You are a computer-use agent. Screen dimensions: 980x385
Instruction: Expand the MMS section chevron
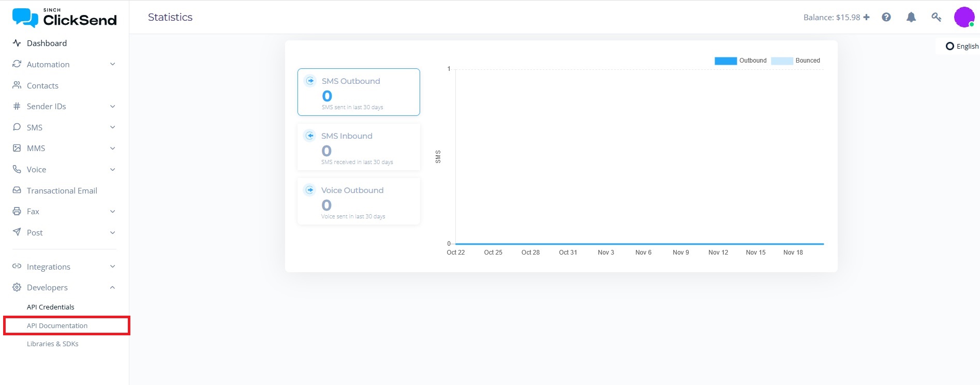(112, 148)
